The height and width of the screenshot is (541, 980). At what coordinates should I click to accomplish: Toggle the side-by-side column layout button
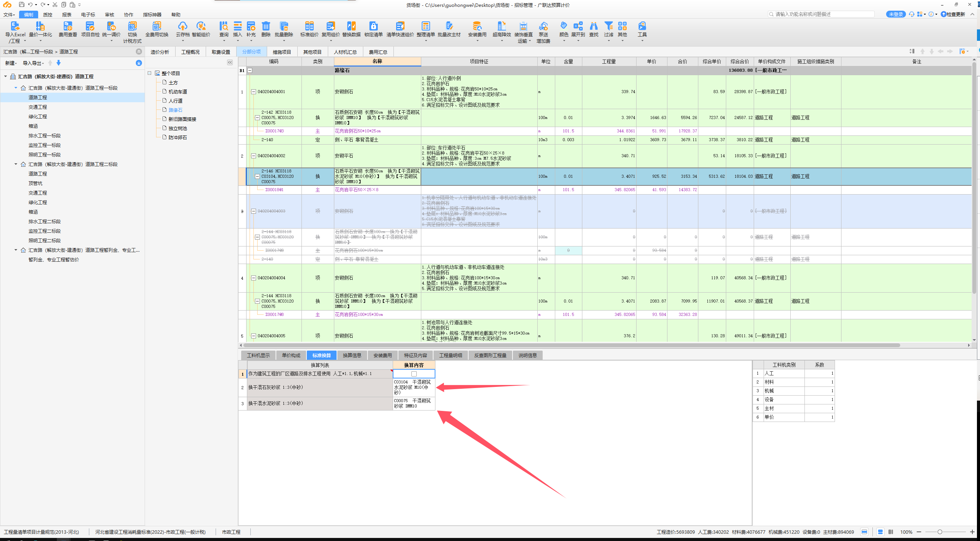[891, 532]
